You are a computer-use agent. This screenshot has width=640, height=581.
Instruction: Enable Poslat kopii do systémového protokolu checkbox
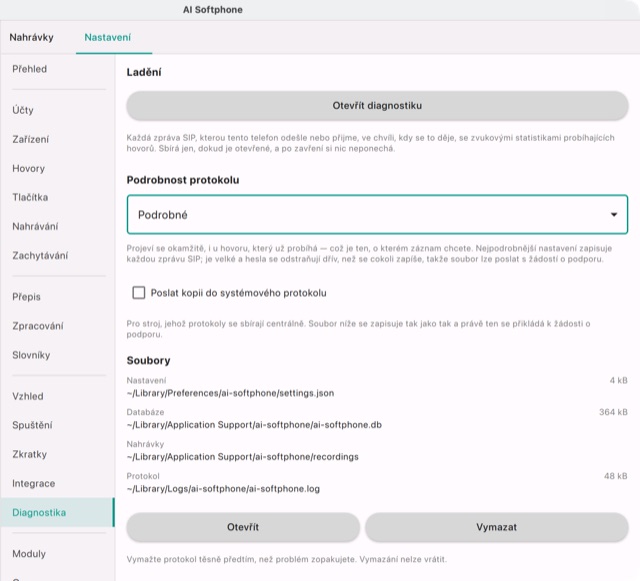click(139, 293)
